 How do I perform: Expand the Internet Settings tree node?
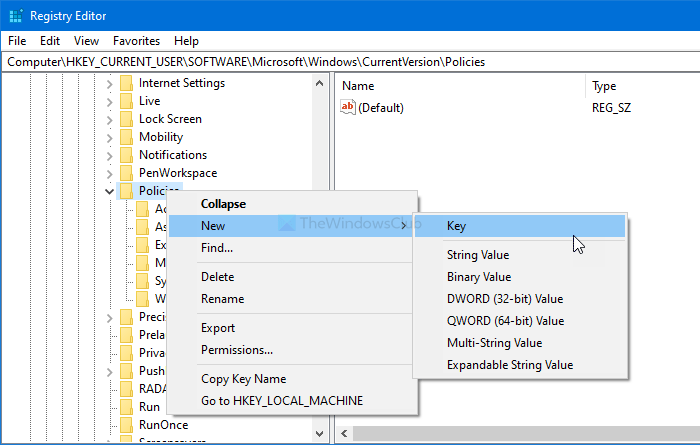pos(109,83)
